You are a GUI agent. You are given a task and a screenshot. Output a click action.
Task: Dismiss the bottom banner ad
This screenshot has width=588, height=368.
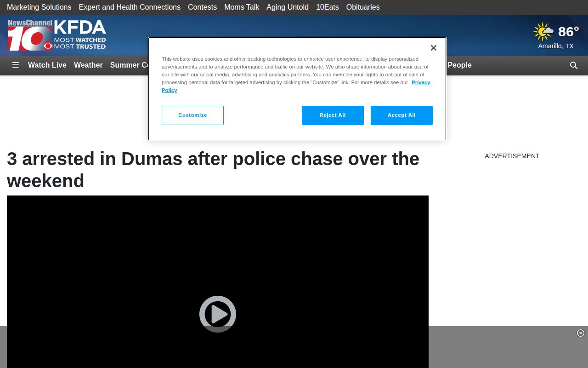[581, 333]
